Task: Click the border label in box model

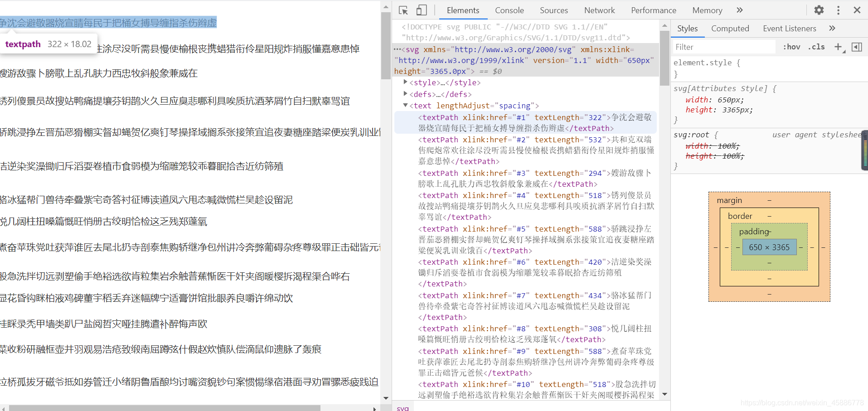Action: point(740,216)
